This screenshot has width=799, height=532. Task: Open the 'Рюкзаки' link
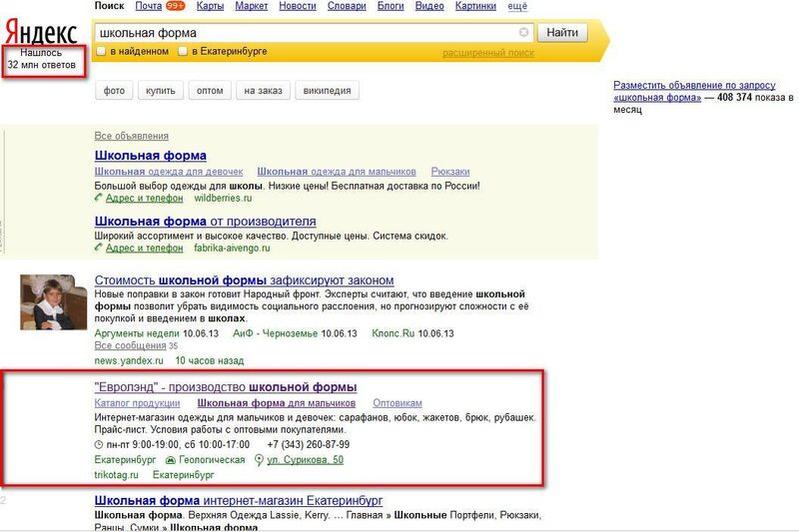pyautogui.click(x=450, y=172)
